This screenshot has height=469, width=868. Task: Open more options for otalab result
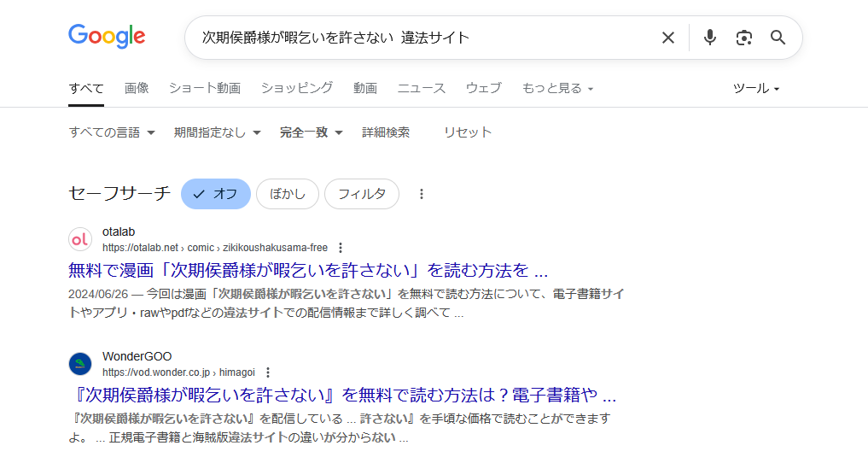[341, 248]
